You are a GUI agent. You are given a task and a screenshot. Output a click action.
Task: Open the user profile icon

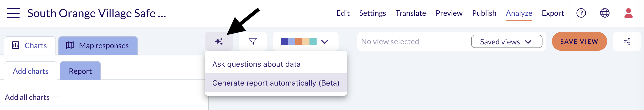[628, 13]
